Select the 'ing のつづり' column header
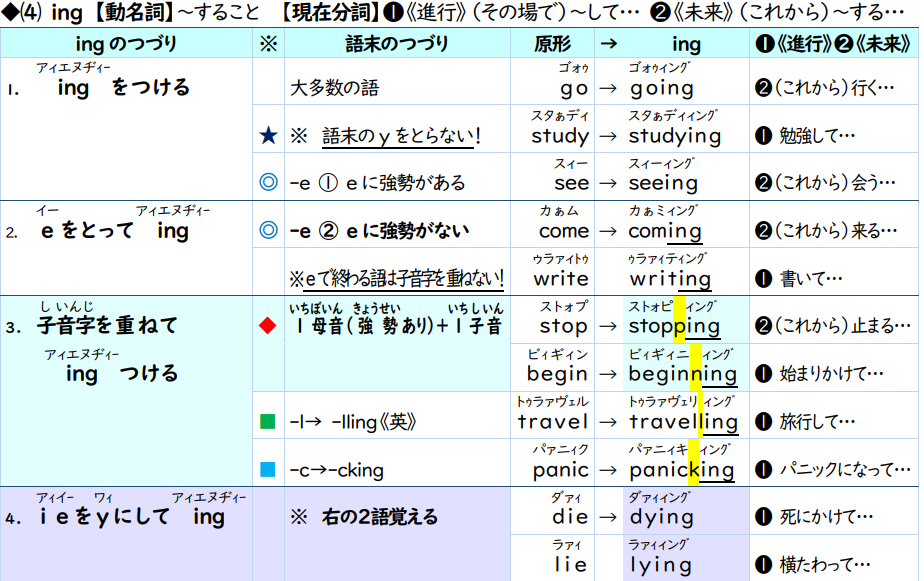The width and height of the screenshot is (924, 581). [126, 44]
